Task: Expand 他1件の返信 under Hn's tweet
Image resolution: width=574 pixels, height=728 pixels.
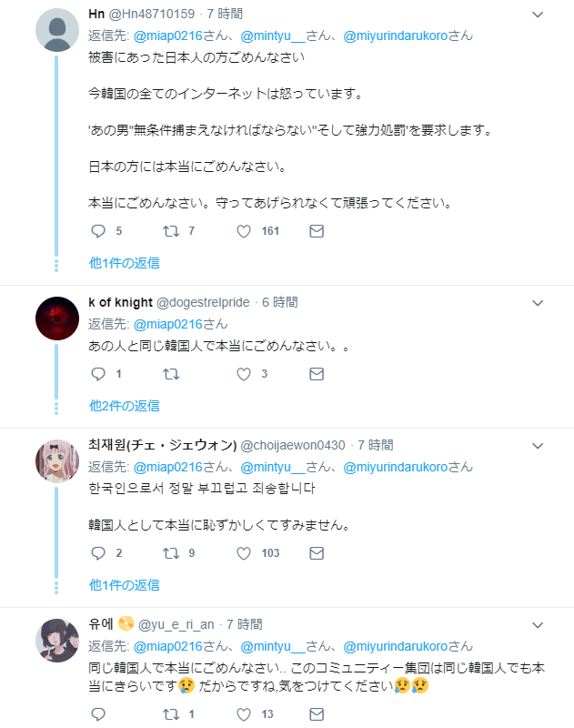Action: click(124, 263)
